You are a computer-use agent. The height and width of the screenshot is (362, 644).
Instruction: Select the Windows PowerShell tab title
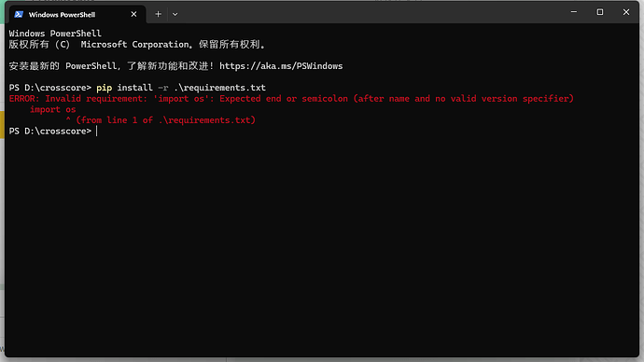click(62, 15)
